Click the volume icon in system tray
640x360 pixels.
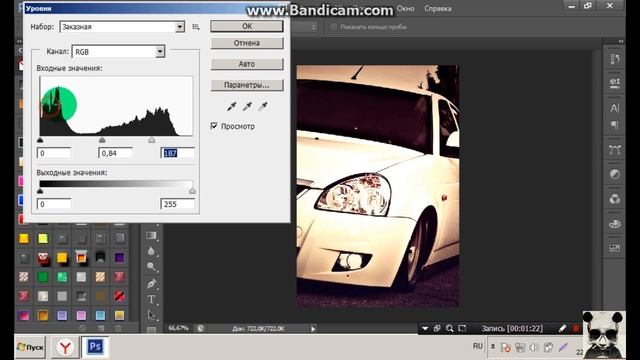pos(534,347)
